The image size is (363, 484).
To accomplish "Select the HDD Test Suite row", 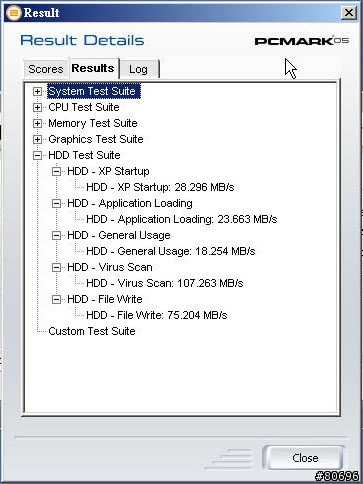I will pos(84,155).
